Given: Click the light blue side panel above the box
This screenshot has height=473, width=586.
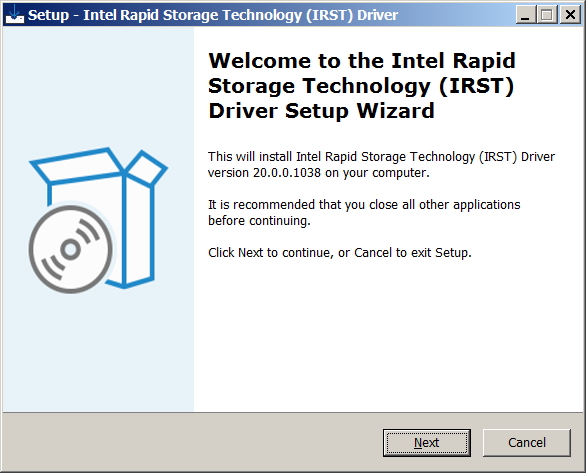Looking at the screenshot, I should 98,86.
